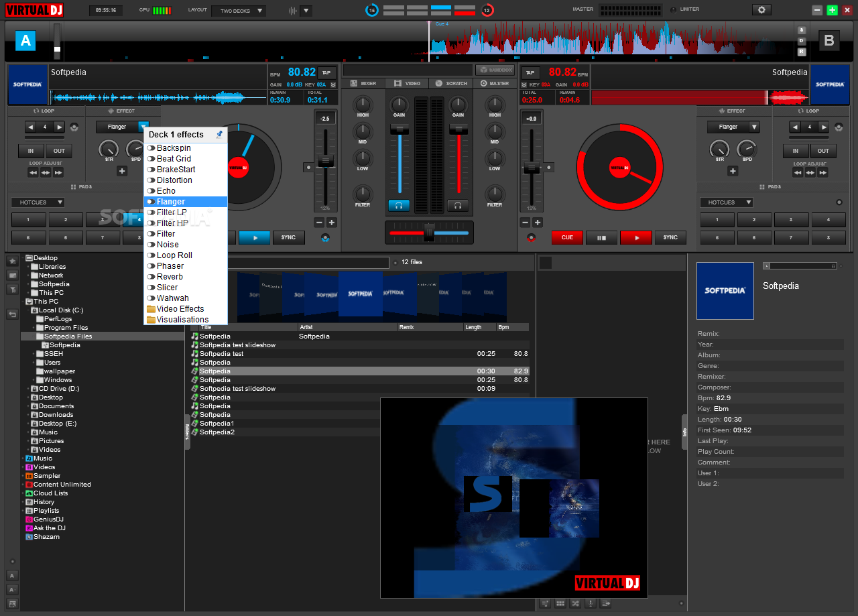The width and height of the screenshot is (858, 616).
Task: Click the back arrow icon in browser sidebar
Action: 12,314
